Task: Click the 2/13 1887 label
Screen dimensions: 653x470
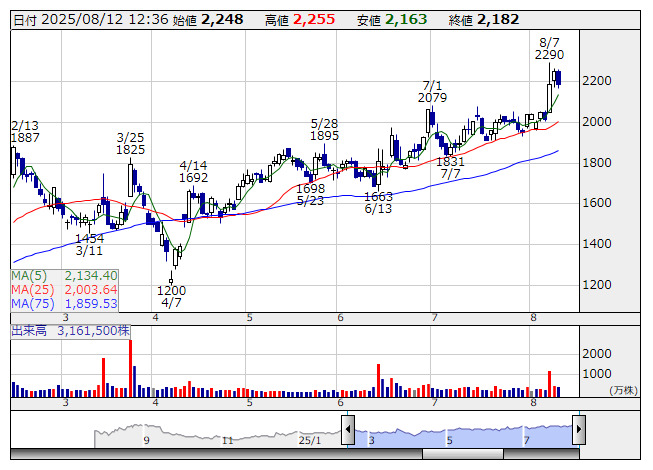Action: tap(25, 132)
